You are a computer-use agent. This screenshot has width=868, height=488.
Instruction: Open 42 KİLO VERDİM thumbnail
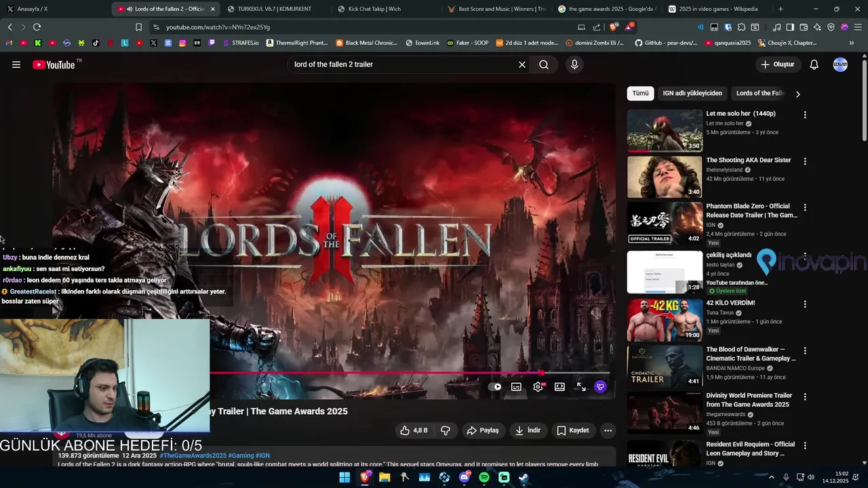point(665,320)
